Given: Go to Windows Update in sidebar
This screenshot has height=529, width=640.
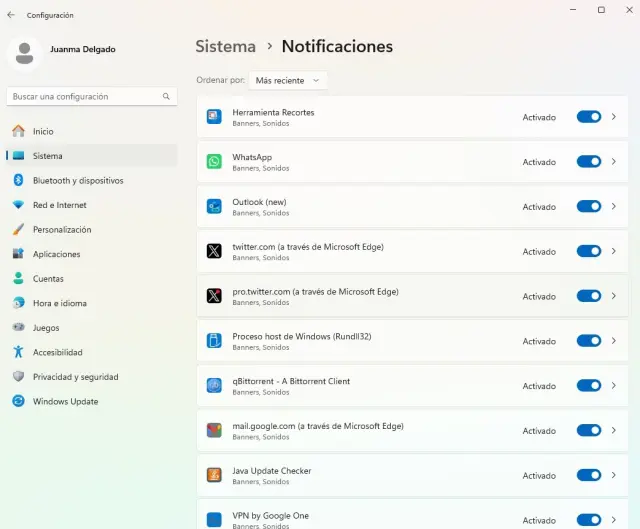Looking at the screenshot, I should coord(65,402).
